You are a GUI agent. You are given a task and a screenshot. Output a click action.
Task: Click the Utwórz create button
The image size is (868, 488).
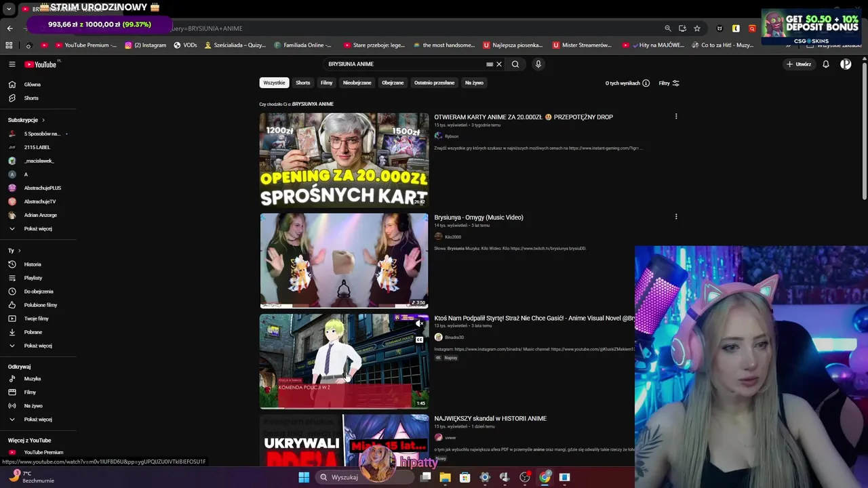point(799,64)
